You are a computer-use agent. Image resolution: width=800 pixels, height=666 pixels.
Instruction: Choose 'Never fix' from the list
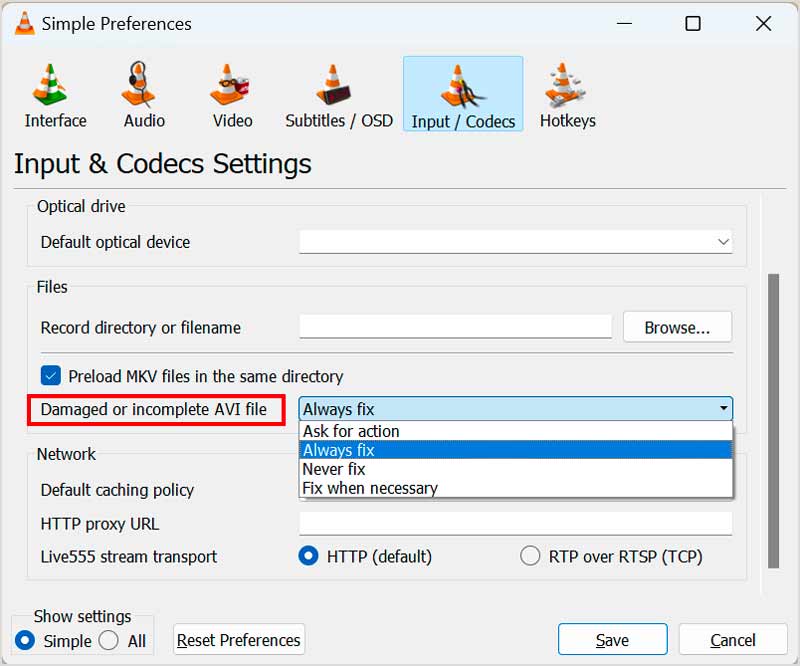click(334, 469)
